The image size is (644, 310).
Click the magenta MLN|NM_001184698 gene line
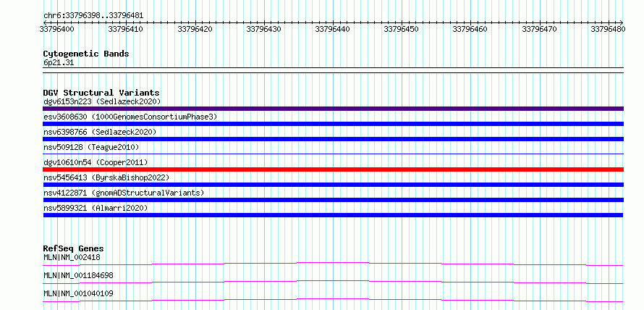(x=333, y=282)
